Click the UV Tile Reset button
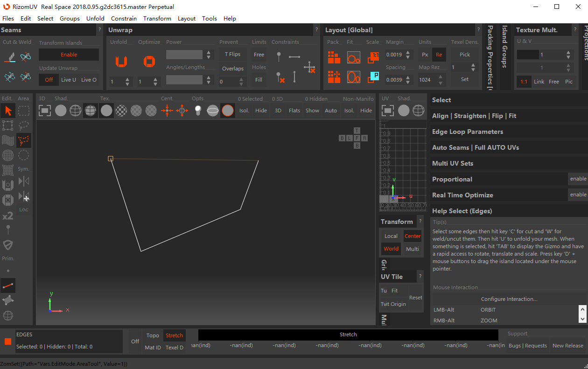The height and width of the screenshot is (369, 588). 415,297
